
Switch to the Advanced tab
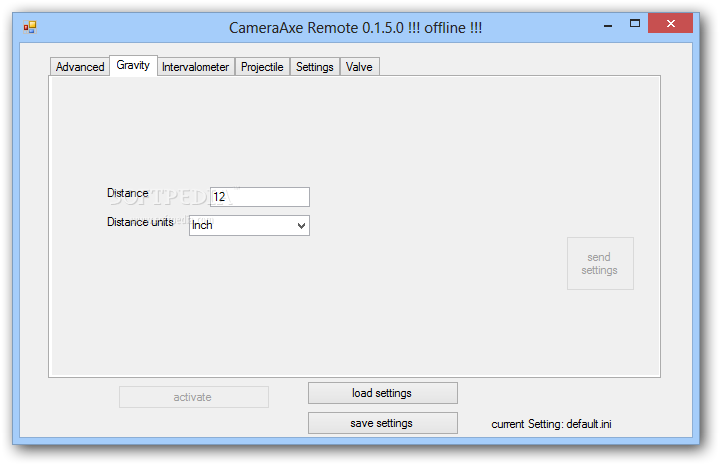click(80, 67)
